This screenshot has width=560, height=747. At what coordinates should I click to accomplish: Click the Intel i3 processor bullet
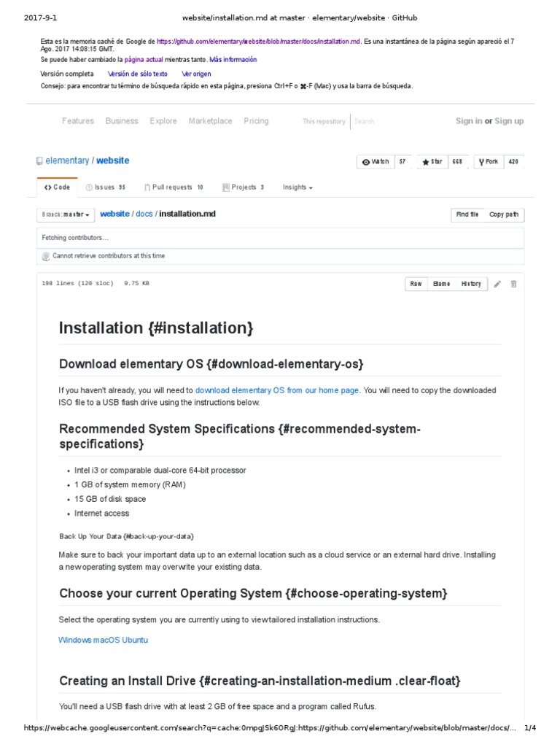tap(160, 471)
